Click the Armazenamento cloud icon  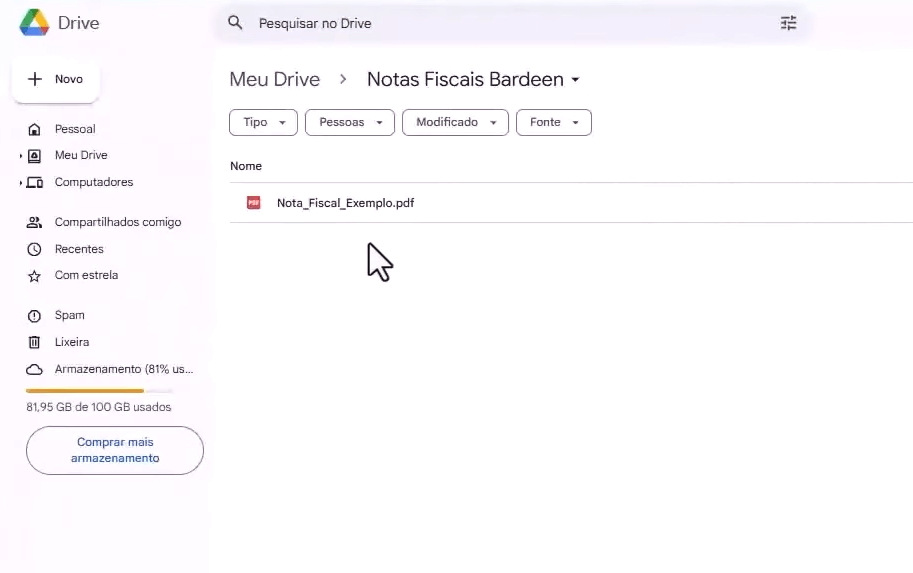pyautogui.click(x=34, y=370)
